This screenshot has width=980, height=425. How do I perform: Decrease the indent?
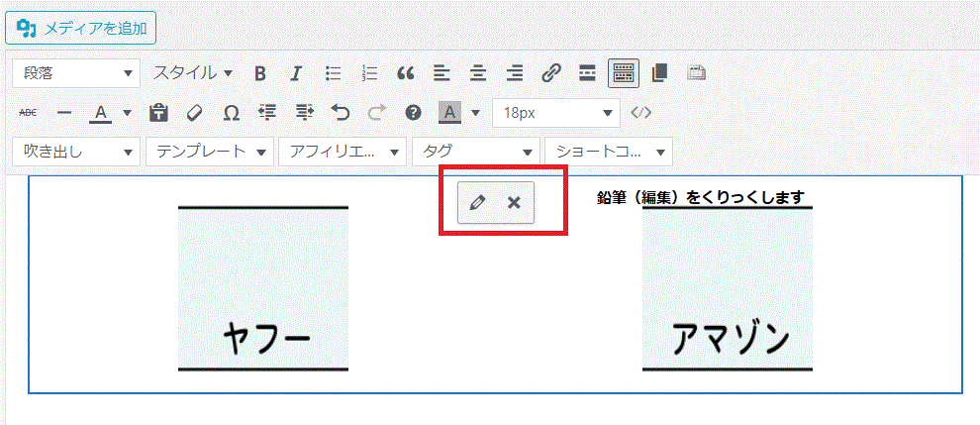(267, 113)
